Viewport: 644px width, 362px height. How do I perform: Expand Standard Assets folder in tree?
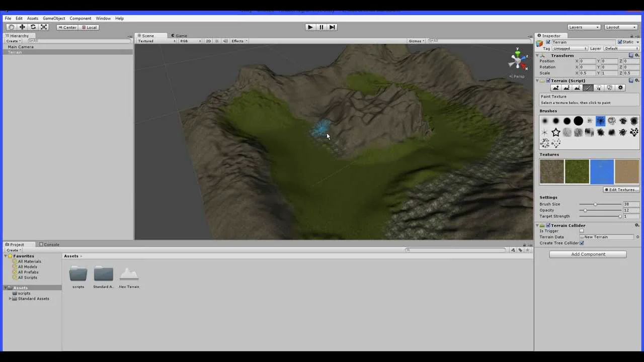(x=10, y=299)
